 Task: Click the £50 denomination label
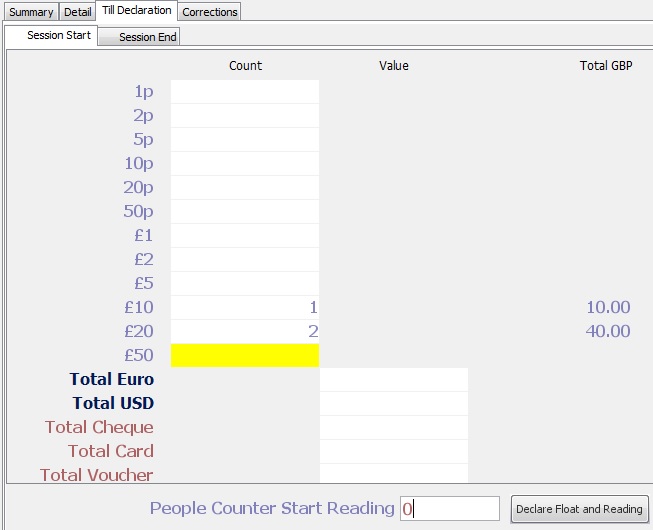point(139,356)
